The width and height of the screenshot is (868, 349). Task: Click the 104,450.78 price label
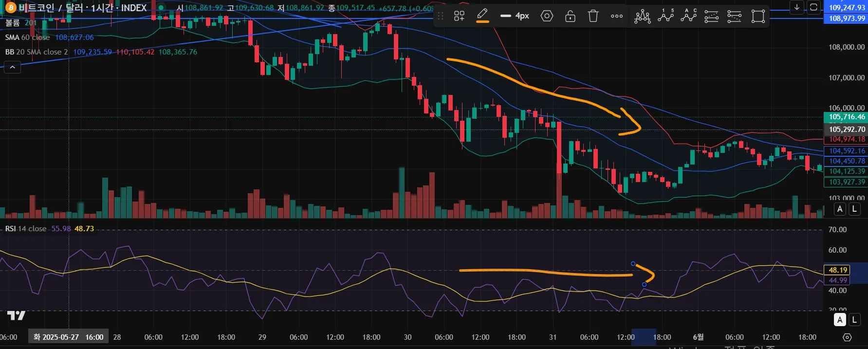click(x=846, y=161)
